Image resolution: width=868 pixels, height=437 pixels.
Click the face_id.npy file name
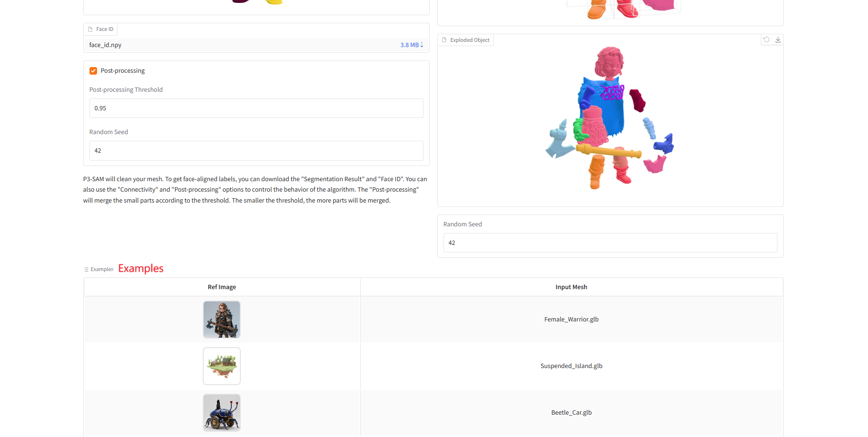tap(105, 45)
